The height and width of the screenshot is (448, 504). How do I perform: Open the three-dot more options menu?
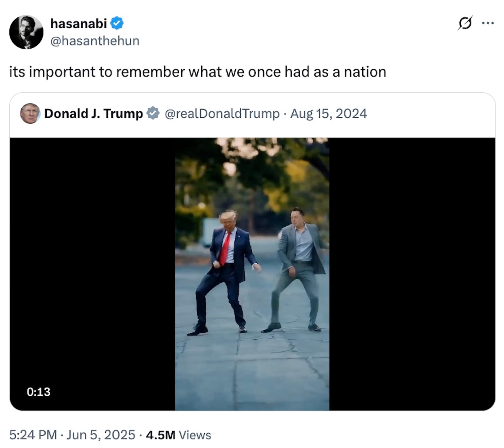[x=488, y=23]
